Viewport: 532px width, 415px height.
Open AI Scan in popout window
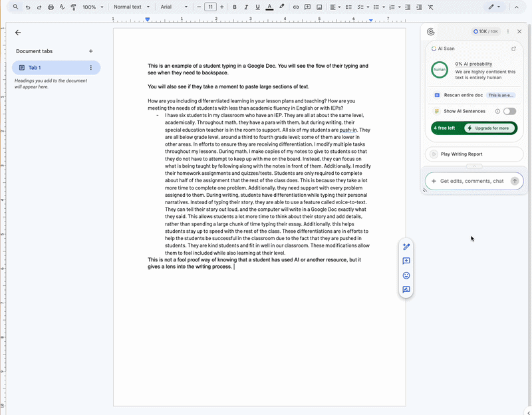[x=513, y=49]
